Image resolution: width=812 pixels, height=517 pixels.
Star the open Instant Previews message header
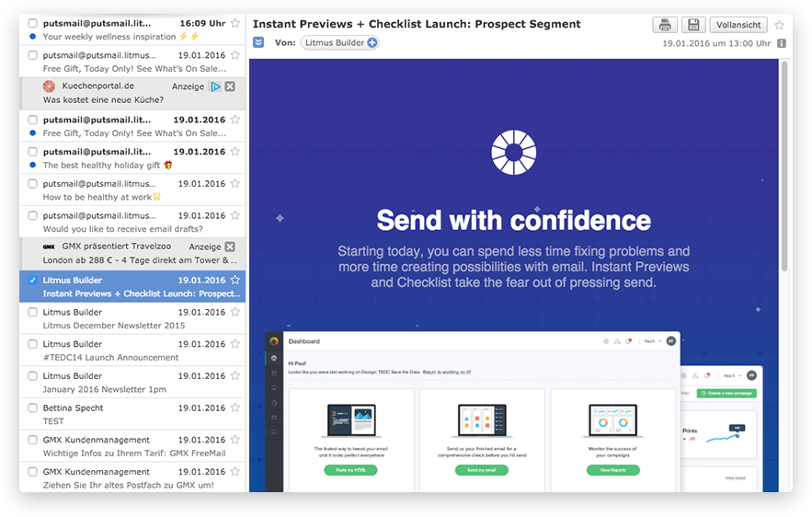(x=780, y=25)
